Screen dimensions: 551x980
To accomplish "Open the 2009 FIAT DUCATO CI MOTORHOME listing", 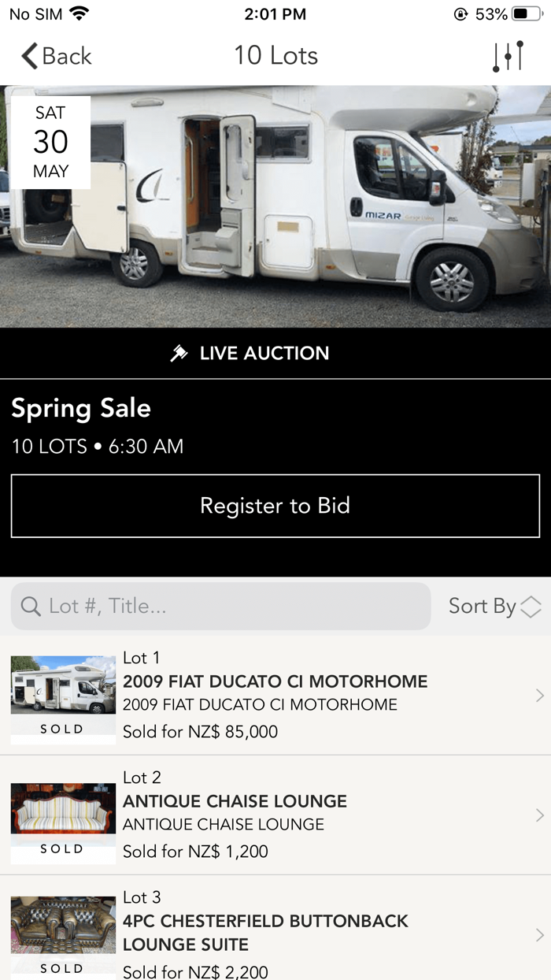I will click(x=275, y=682).
